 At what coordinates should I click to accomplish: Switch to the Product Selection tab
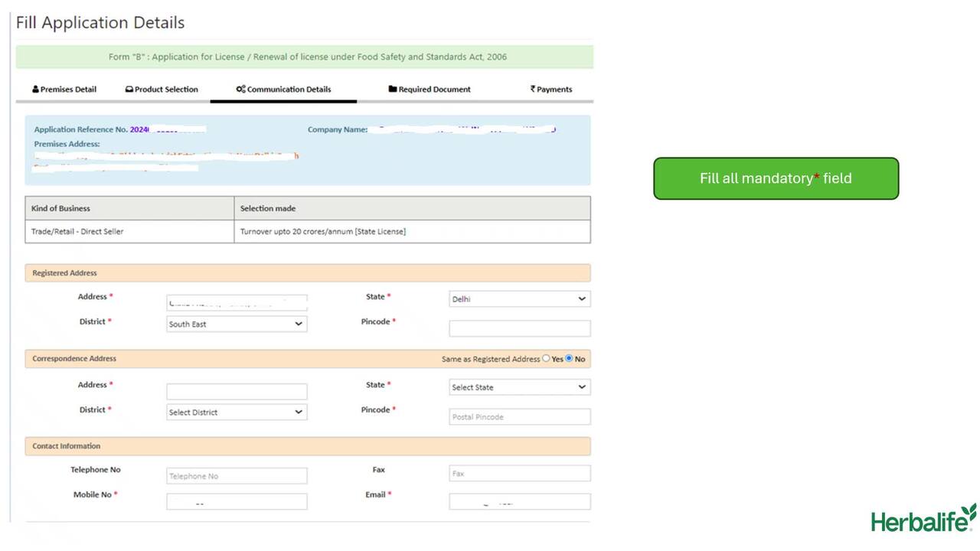pyautogui.click(x=162, y=90)
